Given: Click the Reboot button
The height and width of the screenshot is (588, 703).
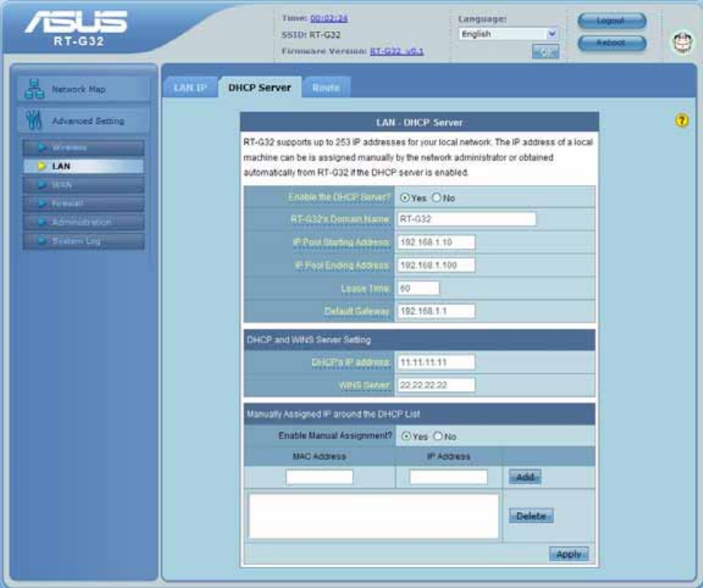Looking at the screenshot, I should coord(612,43).
